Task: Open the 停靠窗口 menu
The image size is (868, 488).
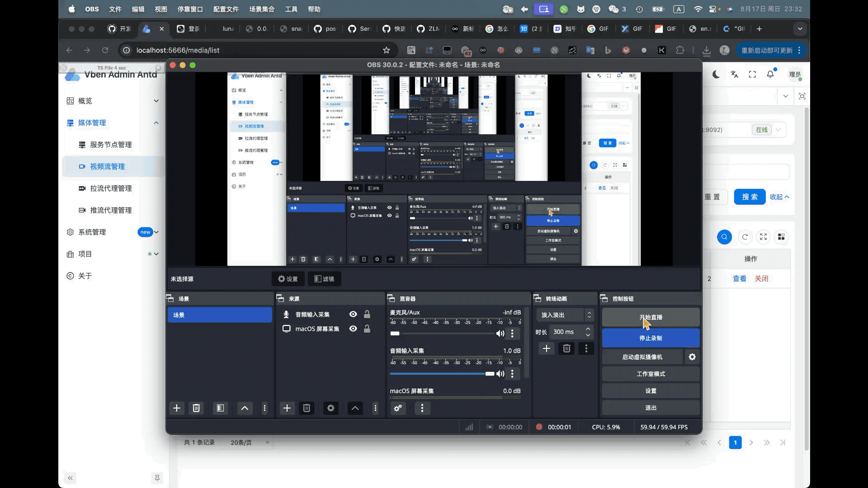Action: pyautogui.click(x=190, y=9)
